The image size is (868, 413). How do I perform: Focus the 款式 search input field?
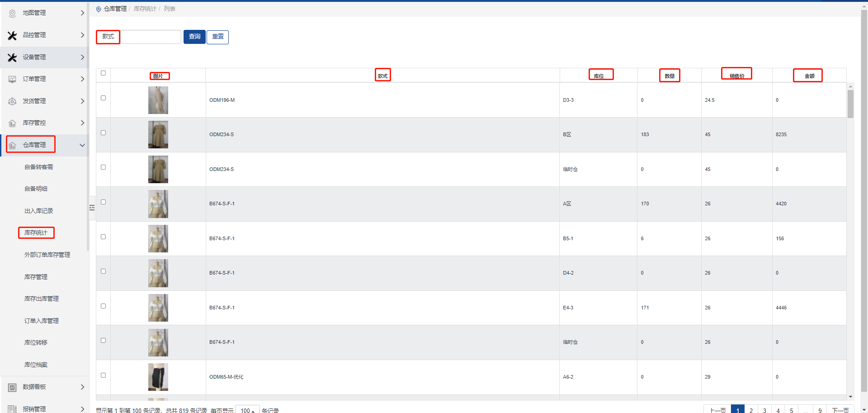point(151,37)
